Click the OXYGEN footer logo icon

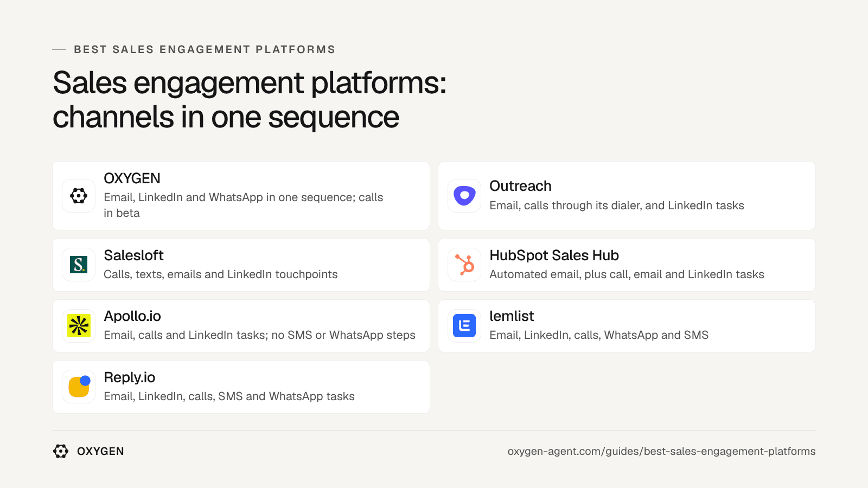pos(61,451)
